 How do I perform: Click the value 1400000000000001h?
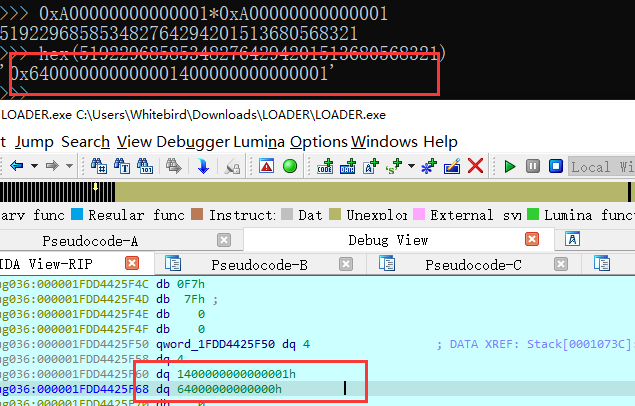coord(237,374)
